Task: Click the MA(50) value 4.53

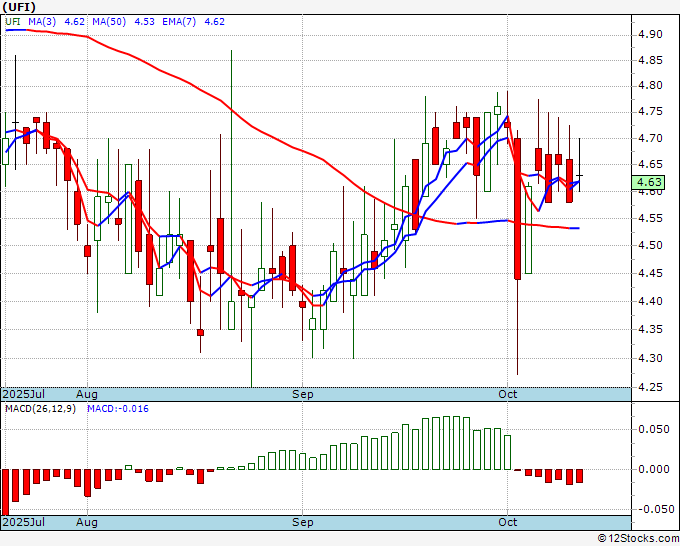Action: tap(144, 21)
